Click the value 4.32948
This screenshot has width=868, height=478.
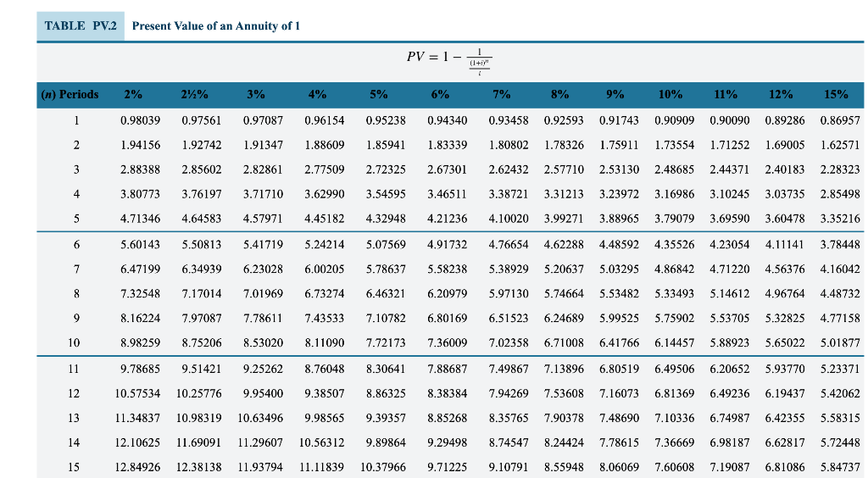tap(386, 219)
